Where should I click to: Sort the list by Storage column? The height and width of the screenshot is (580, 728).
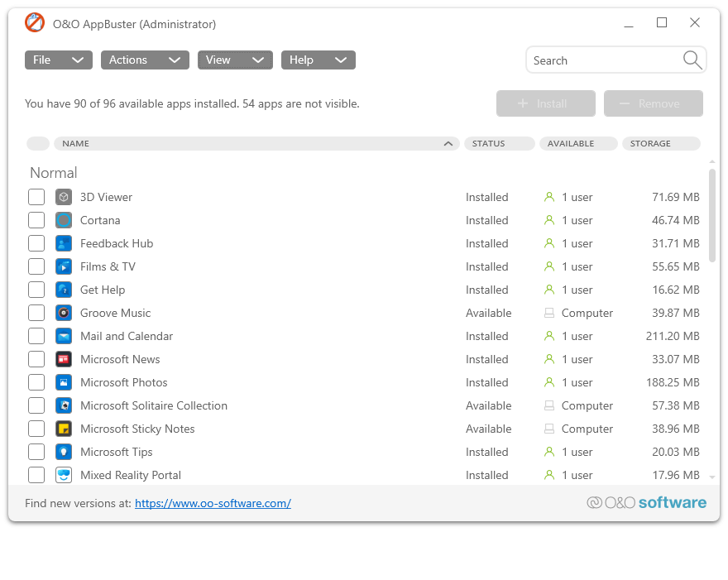[660, 143]
